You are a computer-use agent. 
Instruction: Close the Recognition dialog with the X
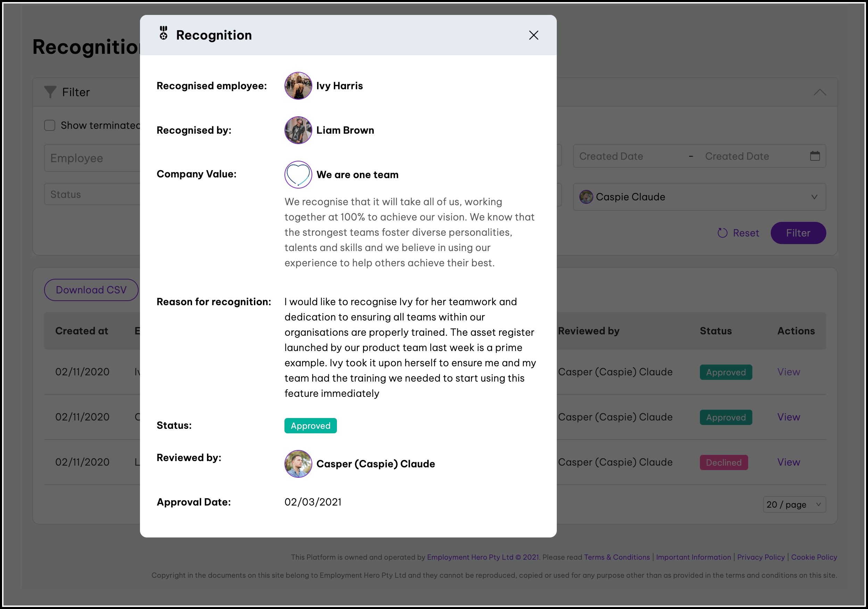534,35
